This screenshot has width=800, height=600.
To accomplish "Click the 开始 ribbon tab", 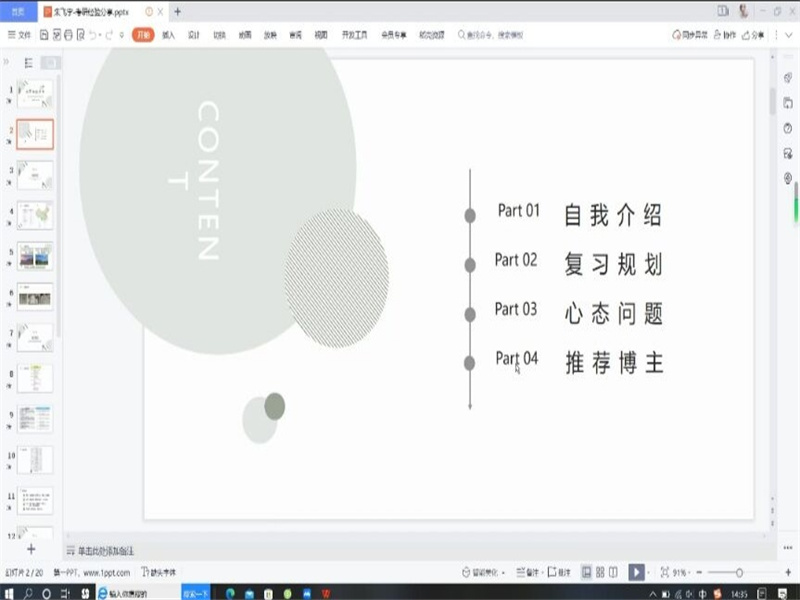I will 143,35.
